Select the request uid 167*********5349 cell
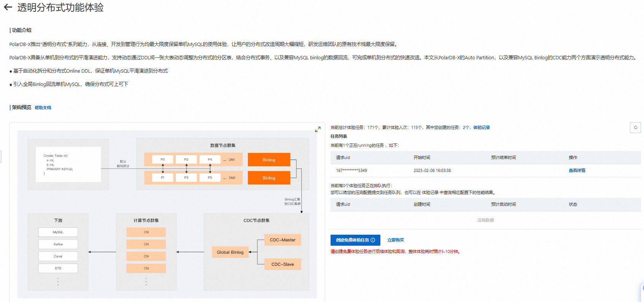The width and height of the screenshot is (644, 302). tap(351, 170)
